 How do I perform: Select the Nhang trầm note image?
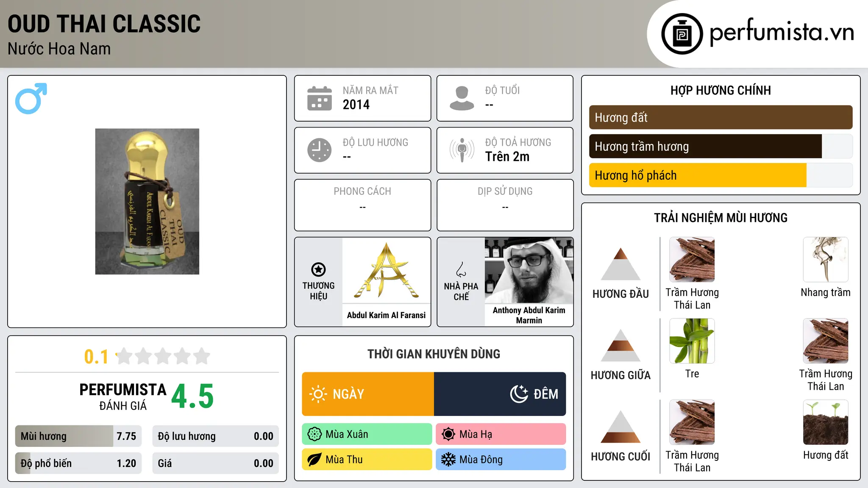coord(826,260)
